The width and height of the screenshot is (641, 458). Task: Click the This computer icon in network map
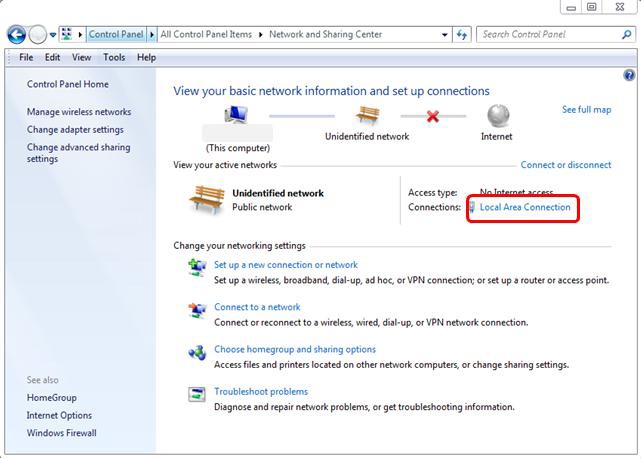236,116
